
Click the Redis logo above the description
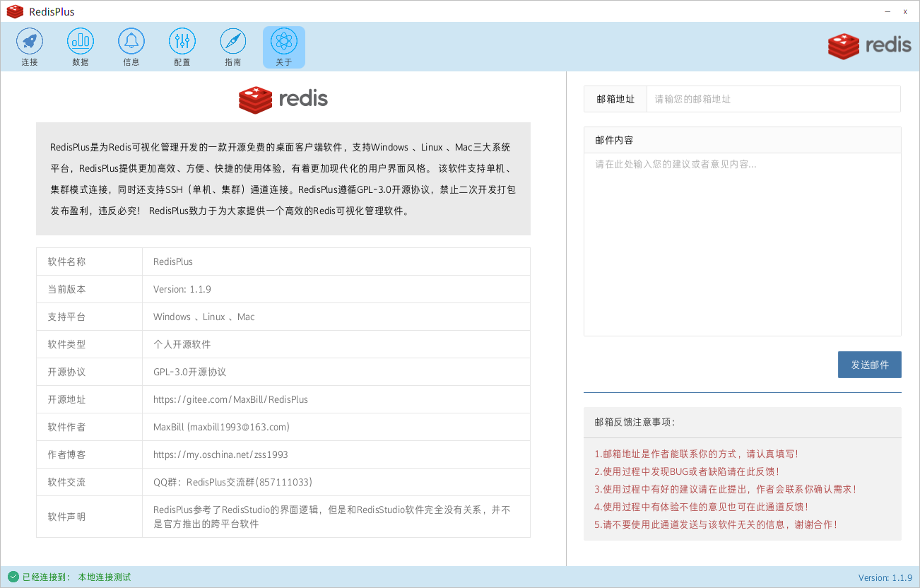point(283,100)
